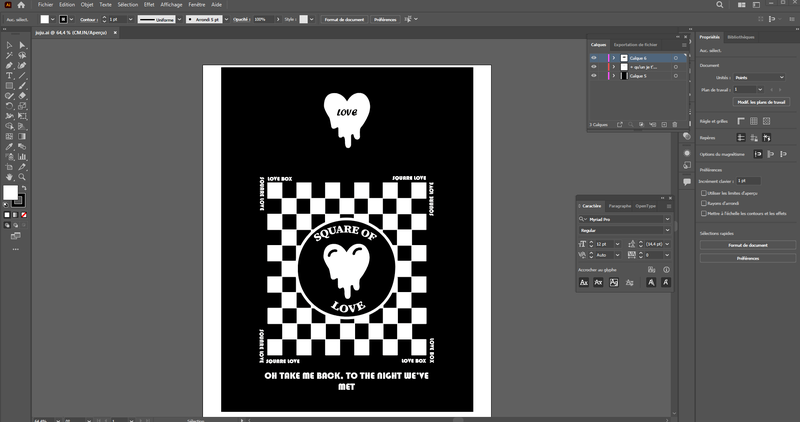Image resolution: width=800 pixels, height=422 pixels.
Task: Delete selection using Calques trash icon
Action: pos(674,125)
